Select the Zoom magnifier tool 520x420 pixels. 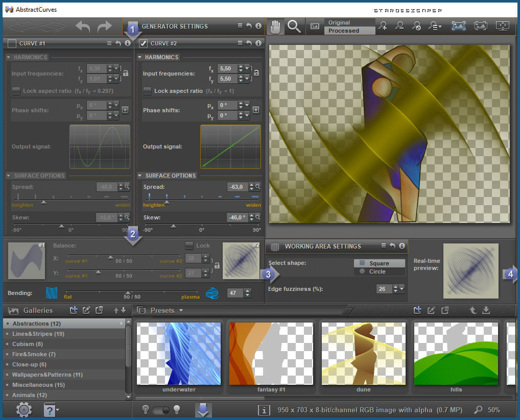[294, 27]
